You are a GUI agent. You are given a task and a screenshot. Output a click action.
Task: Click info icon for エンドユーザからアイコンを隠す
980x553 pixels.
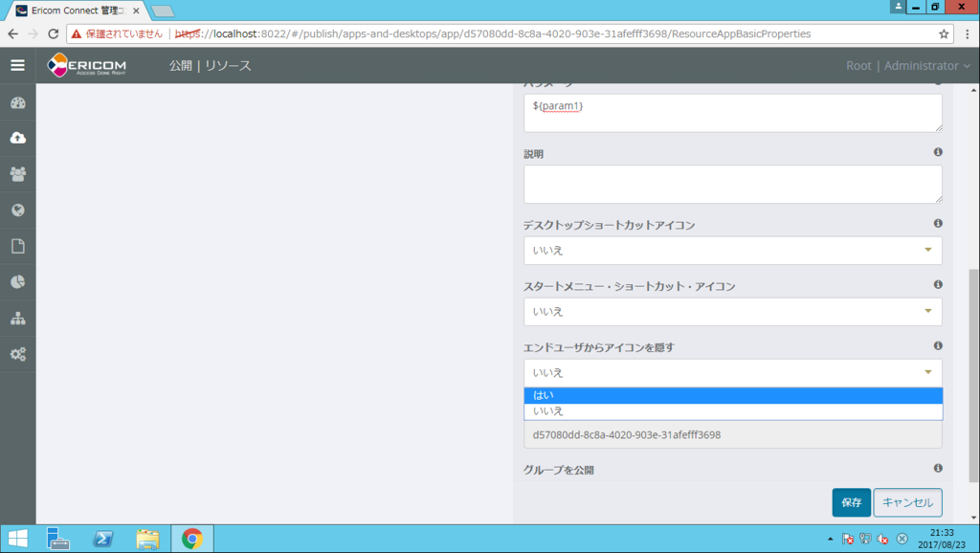coord(938,345)
